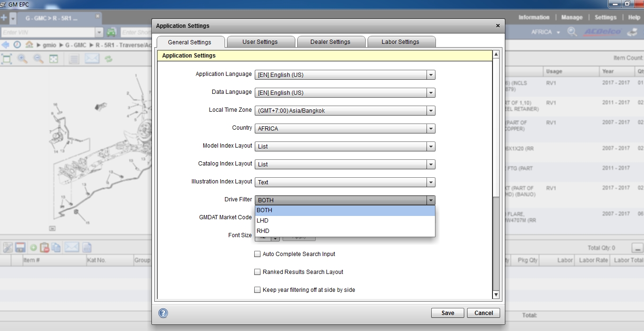Close the Application Settings dialog with X
The width and height of the screenshot is (644, 331).
[498, 26]
